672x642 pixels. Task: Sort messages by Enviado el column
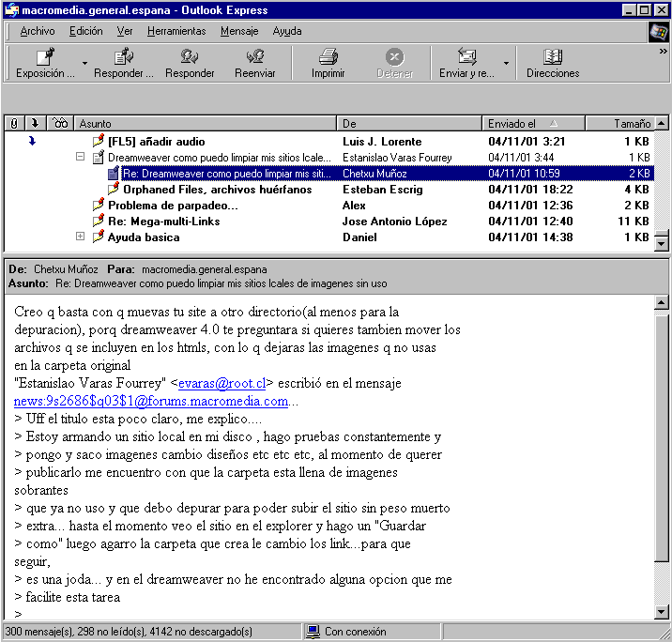(533, 124)
